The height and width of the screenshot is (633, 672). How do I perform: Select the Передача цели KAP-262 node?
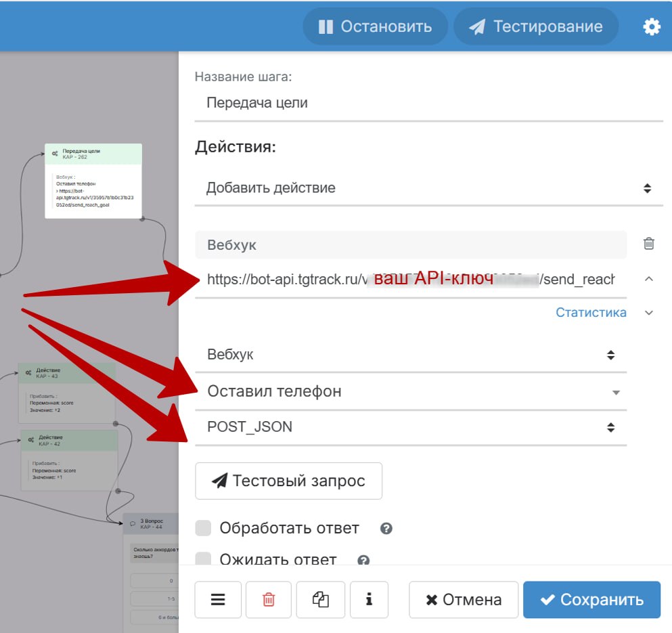[93, 181]
